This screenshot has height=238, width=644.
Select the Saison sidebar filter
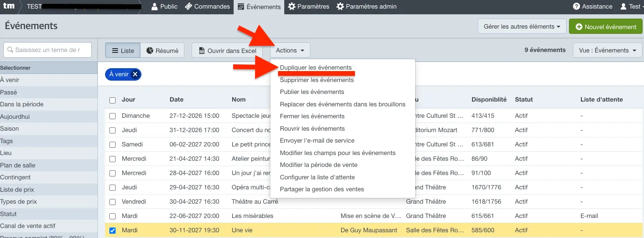coord(49,129)
